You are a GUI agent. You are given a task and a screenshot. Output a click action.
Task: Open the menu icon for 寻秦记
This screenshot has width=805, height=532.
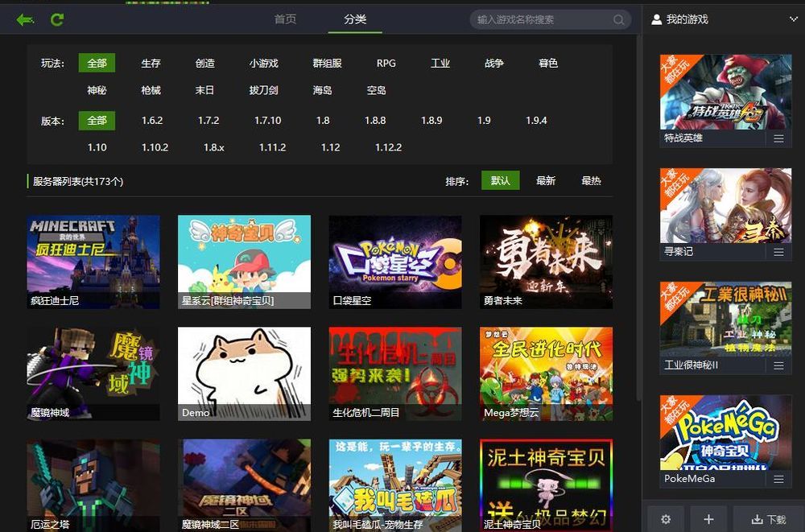[778, 252]
